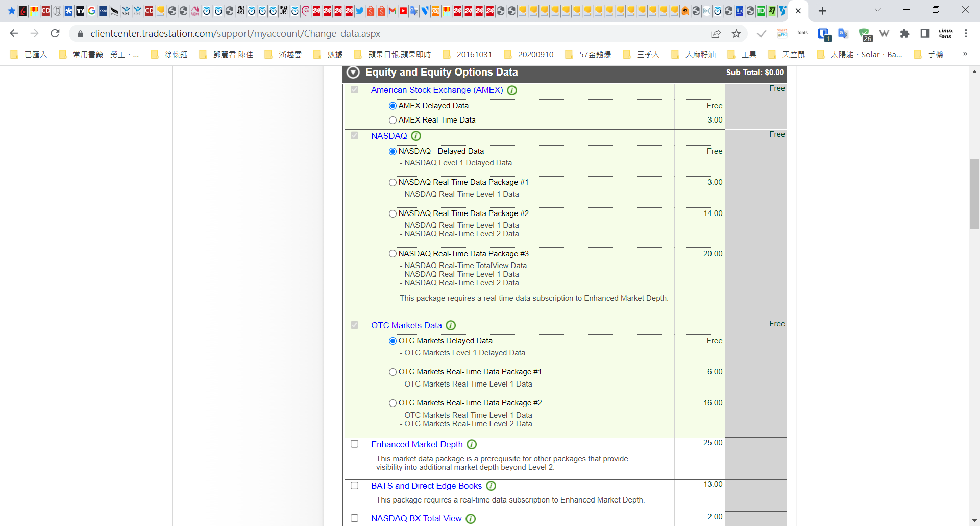Click the scrollbar down arrow
The width and height of the screenshot is (980, 526).
coord(974,521)
